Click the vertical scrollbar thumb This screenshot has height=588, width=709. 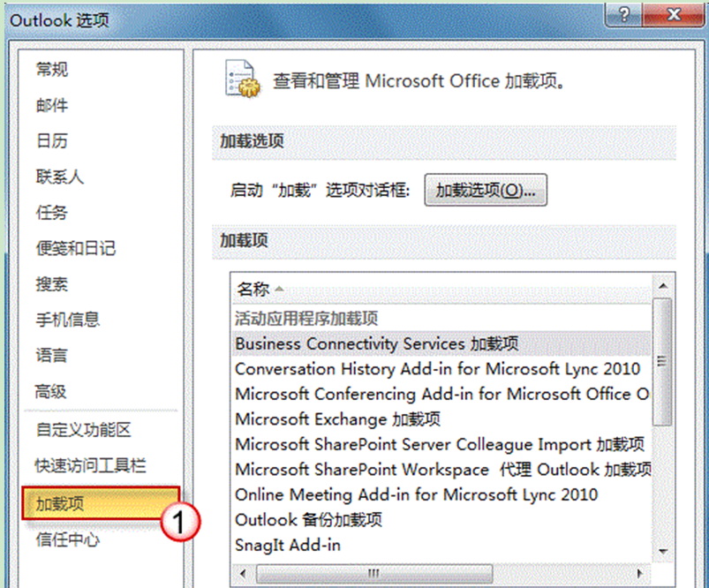661,360
